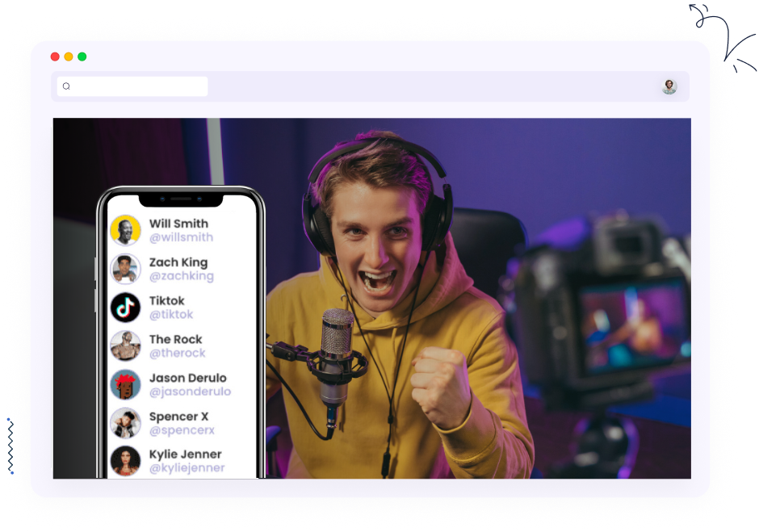Select Will Smith's profile picture
This screenshot has height=532, width=759.
tap(126, 230)
